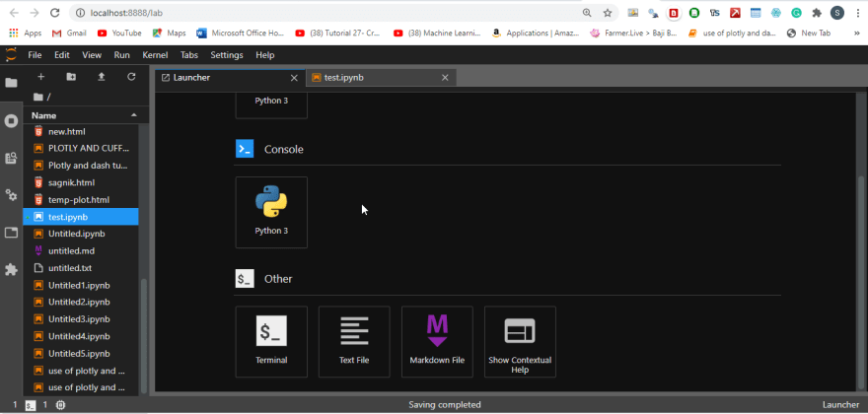Click the file browser scrollbar

[x=144, y=335]
